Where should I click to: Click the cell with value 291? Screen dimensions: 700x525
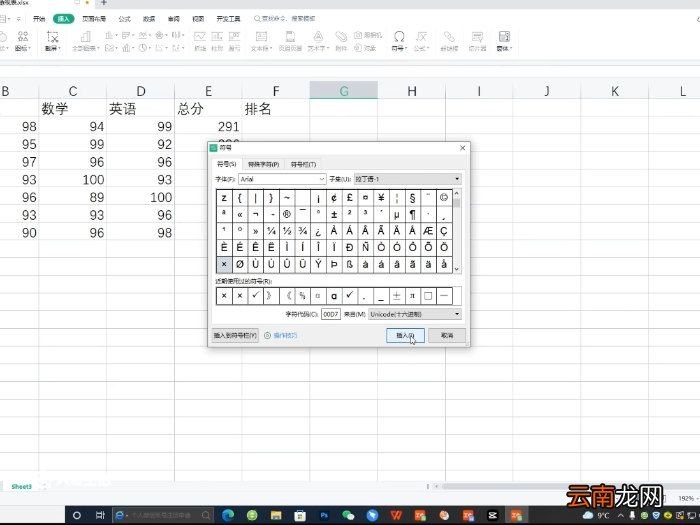(x=208, y=126)
